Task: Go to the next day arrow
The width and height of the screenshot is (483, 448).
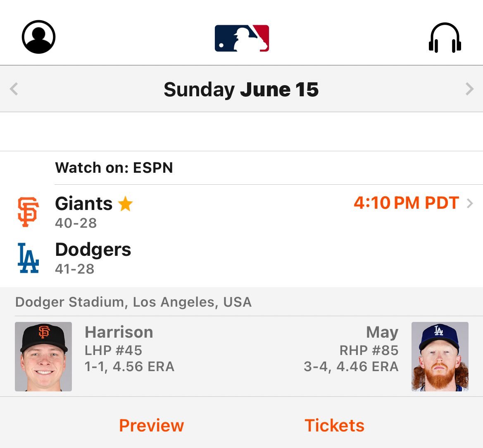Action: (469, 89)
